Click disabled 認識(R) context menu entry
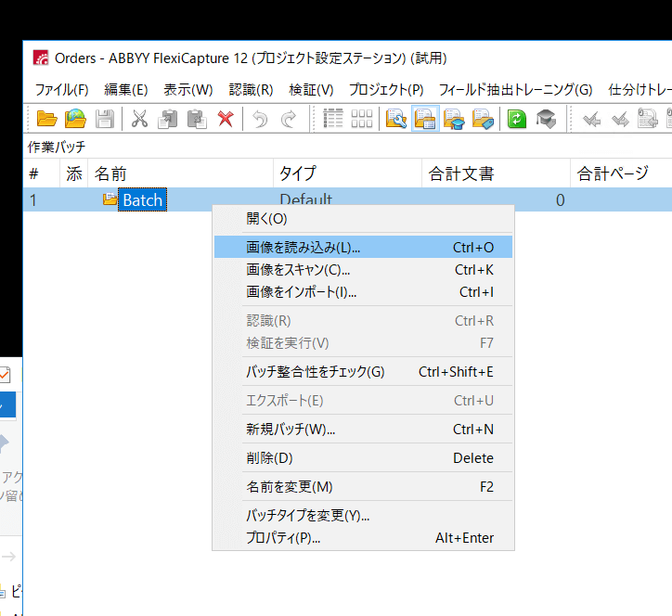The height and width of the screenshot is (616, 672). click(363, 321)
